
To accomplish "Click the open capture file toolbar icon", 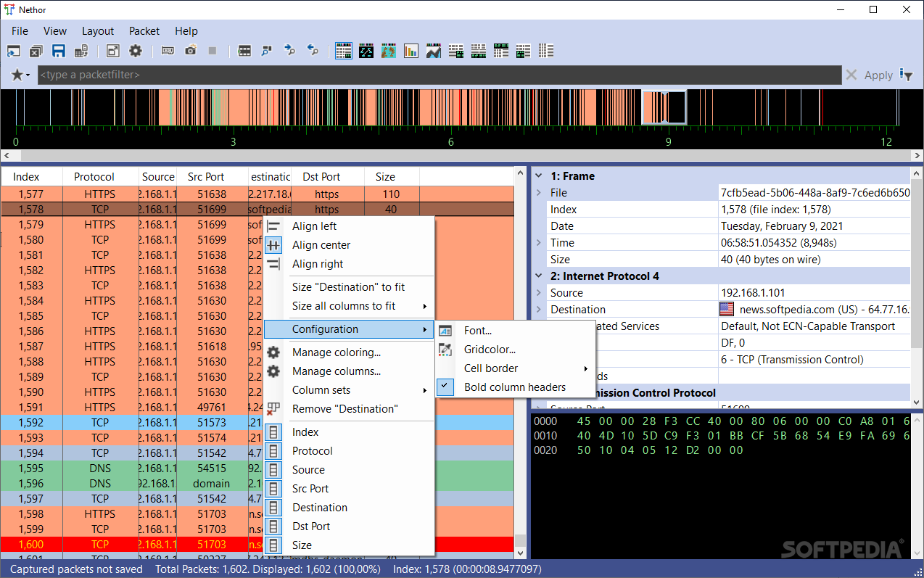I will click(x=15, y=51).
